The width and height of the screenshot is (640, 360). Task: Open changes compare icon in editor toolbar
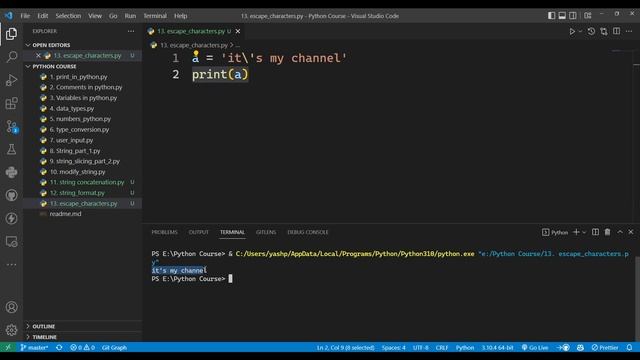tap(604, 31)
